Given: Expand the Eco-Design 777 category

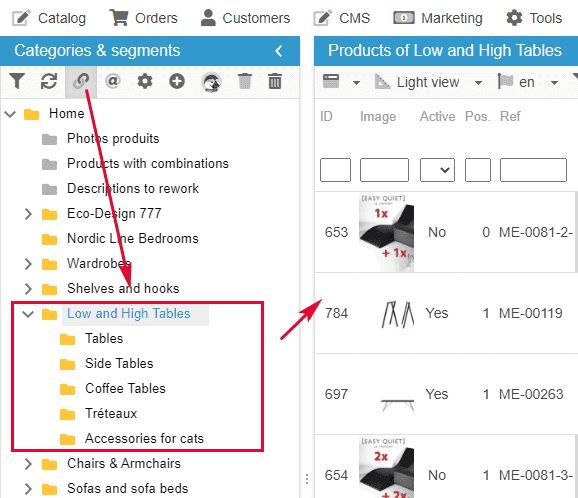Looking at the screenshot, I should [x=28, y=214].
